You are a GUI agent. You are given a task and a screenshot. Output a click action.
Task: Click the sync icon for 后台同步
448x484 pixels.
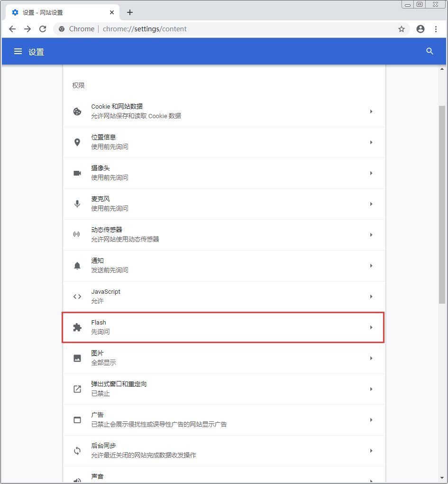77,451
